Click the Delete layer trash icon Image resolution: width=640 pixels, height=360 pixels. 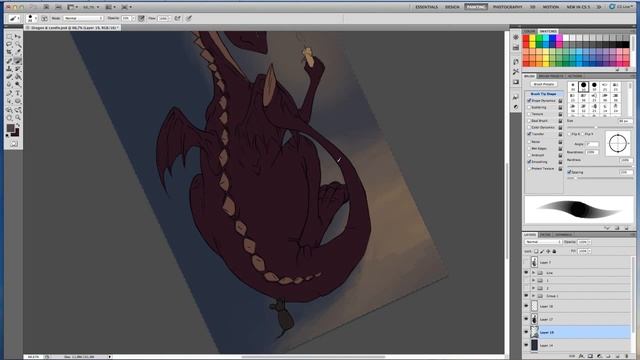point(627,356)
